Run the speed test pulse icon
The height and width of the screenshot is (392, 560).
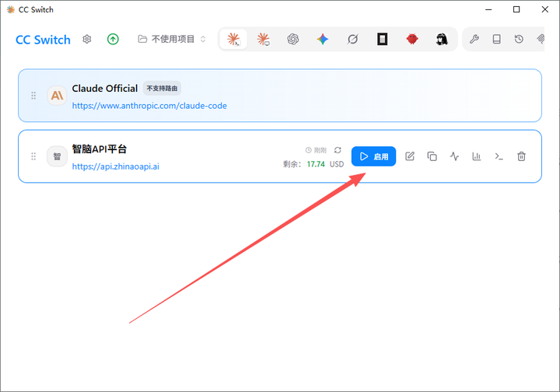point(454,156)
